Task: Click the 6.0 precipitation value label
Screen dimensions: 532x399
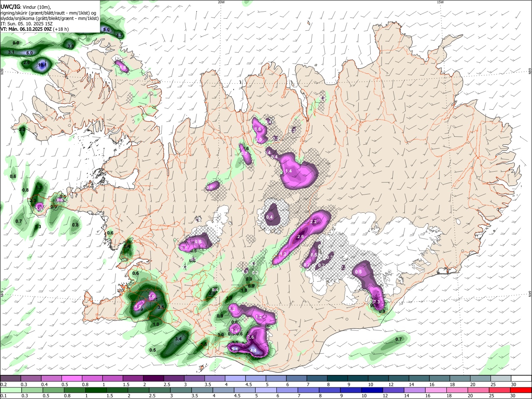Action: point(30,53)
